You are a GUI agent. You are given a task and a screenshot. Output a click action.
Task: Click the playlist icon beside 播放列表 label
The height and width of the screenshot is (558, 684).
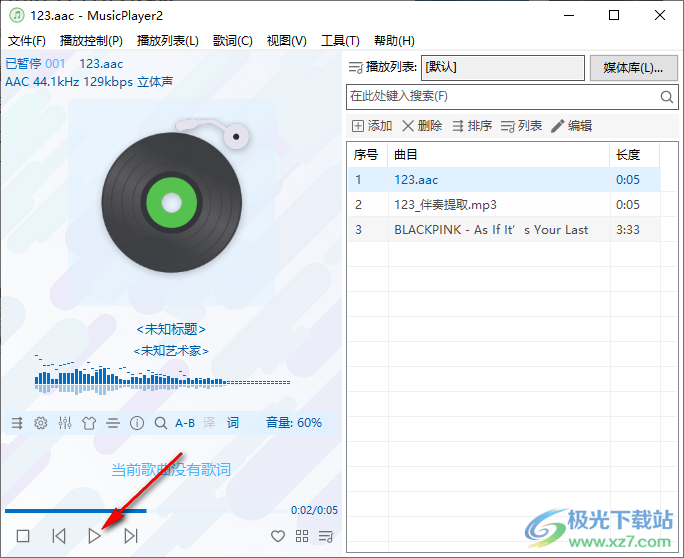click(356, 67)
